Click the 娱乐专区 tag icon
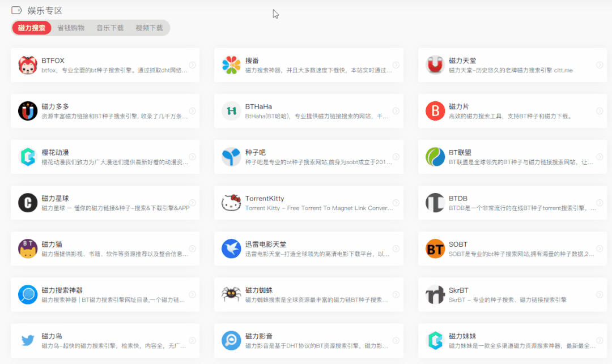 (16, 10)
